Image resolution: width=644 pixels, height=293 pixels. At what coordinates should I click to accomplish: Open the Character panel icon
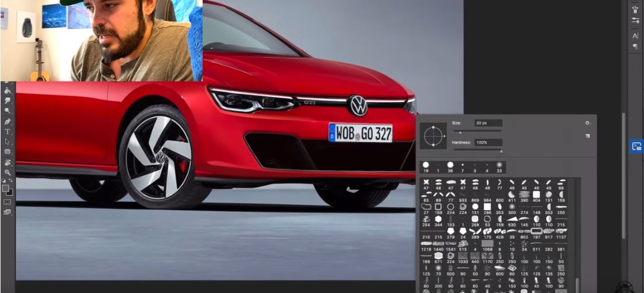pos(635,36)
